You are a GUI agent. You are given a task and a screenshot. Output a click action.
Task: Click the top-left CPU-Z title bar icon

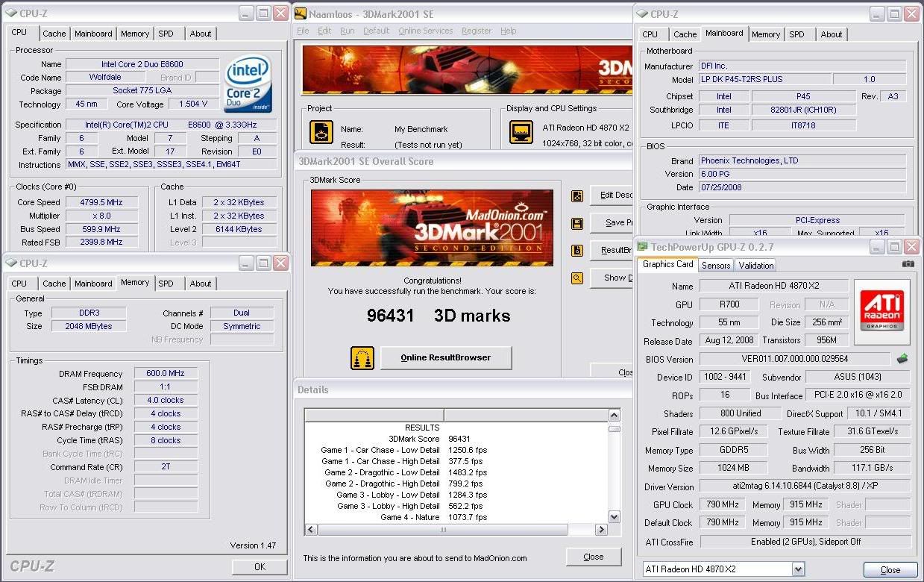click(x=11, y=13)
